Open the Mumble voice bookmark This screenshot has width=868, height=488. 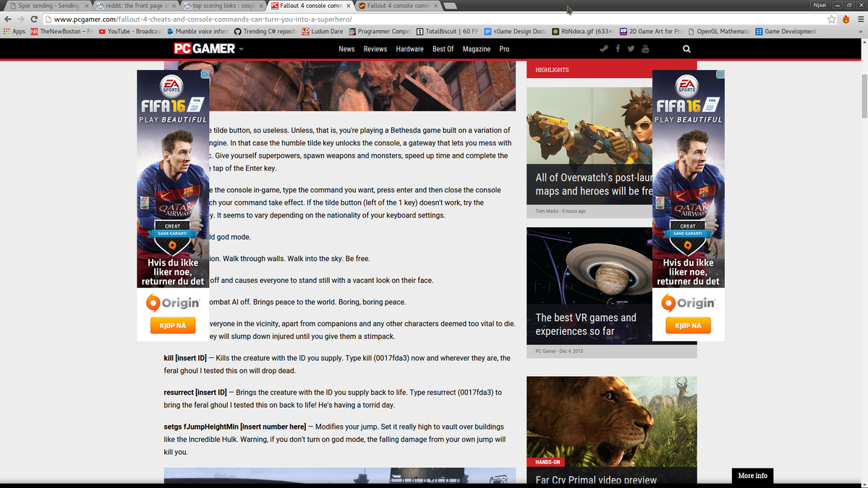[197, 32]
